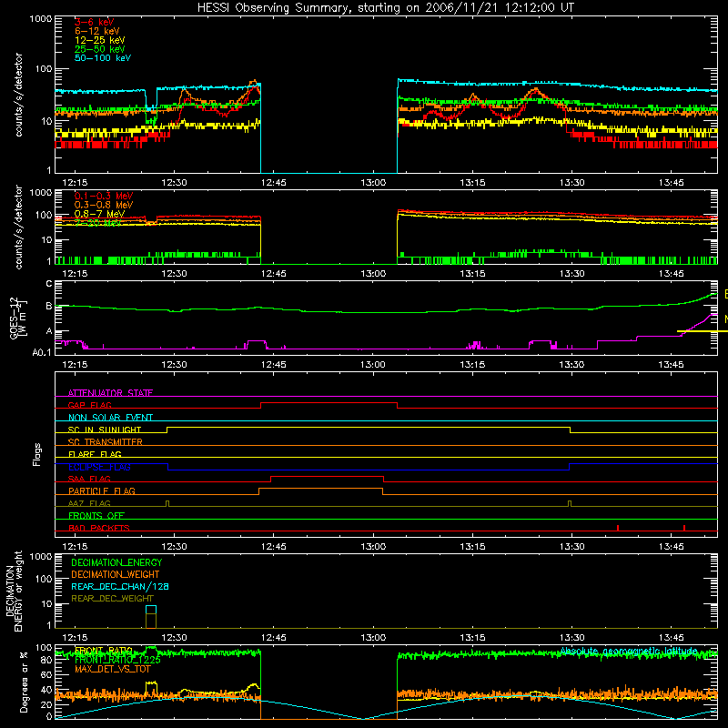Select the "FRONT_RATIO_1225" legend label
Image resolution: width=728 pixels, height=728 pixels.
(x=117, y=660)
